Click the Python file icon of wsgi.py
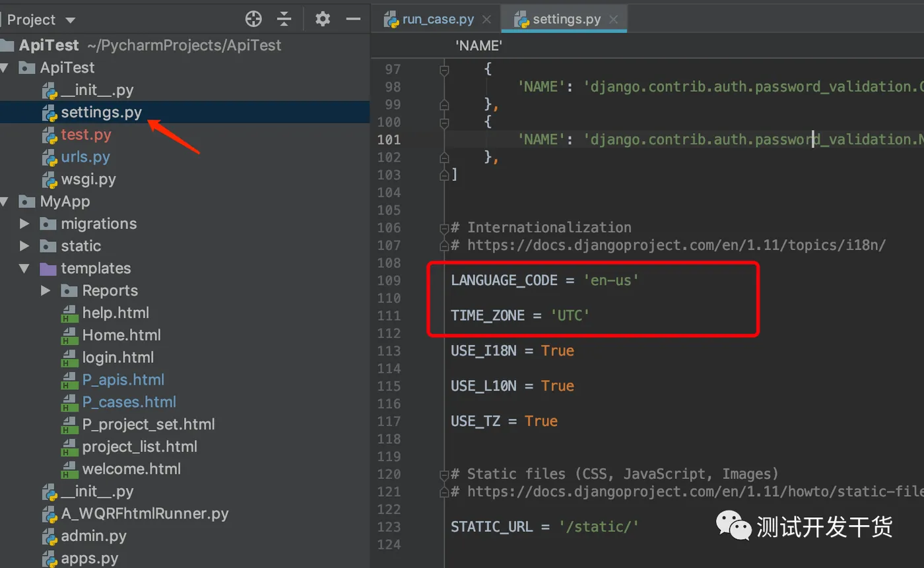This screenshot has height=568, width=924. (49, 179)
